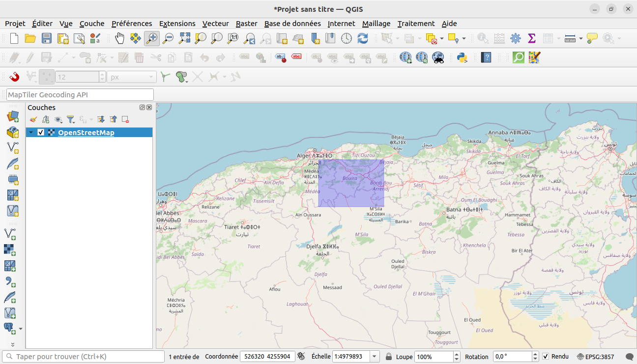Refresh the map with blue arrows icon
This screenshot has width=637, height=364.
(x=363, y=38)
